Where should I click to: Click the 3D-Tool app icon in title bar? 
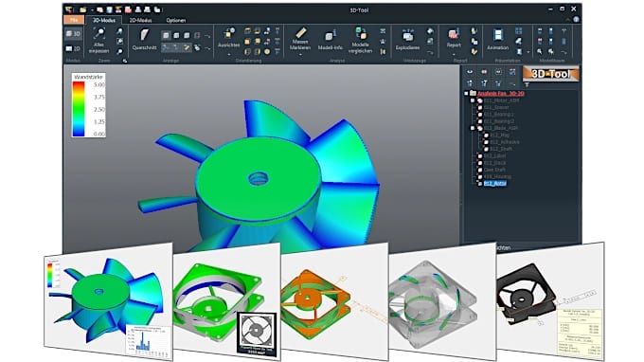tap(69, 9)
